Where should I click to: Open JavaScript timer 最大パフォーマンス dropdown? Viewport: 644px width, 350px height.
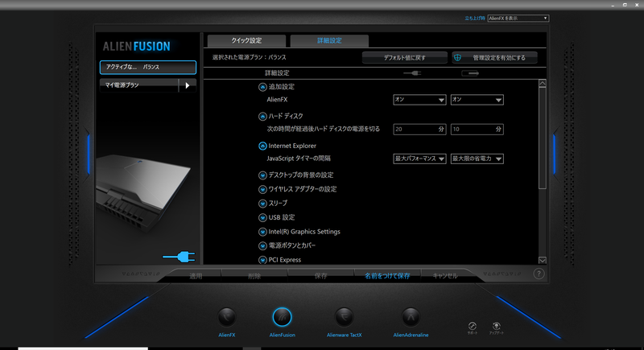tap(419, 159)
